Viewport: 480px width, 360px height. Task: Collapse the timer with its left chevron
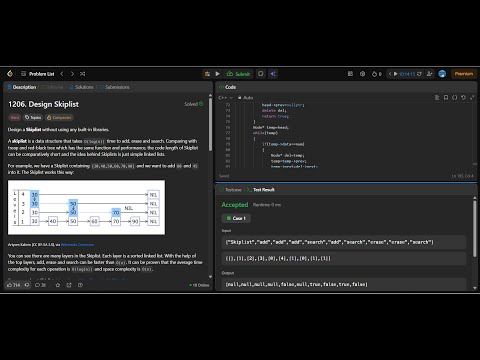point(390,74)
